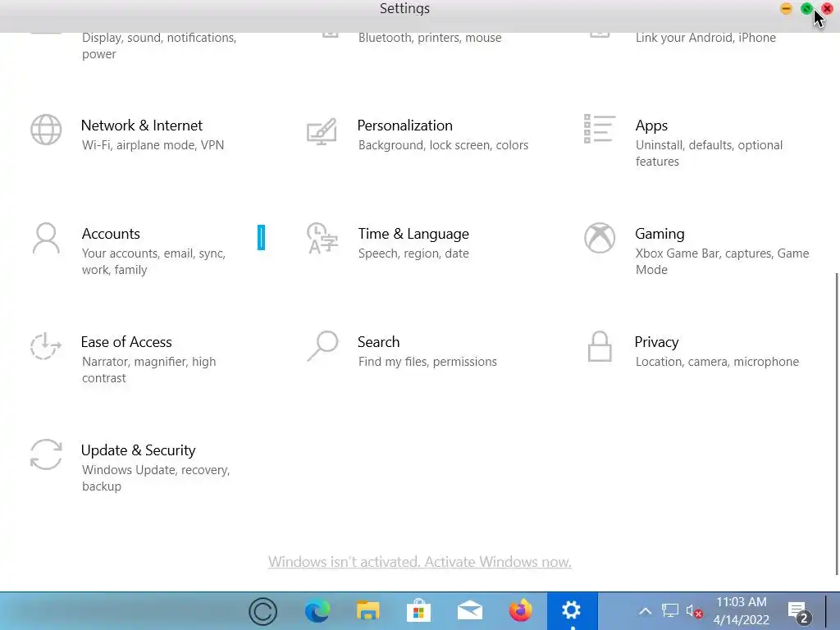Viewport: 840px width, 630px height.
Task: Open the Search magnifying glass icon
Action: [x=322, y=346]
